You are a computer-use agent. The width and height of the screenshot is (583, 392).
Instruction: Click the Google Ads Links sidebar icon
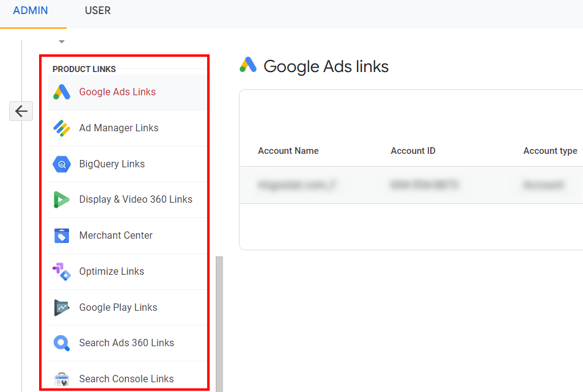pos(62,92)
